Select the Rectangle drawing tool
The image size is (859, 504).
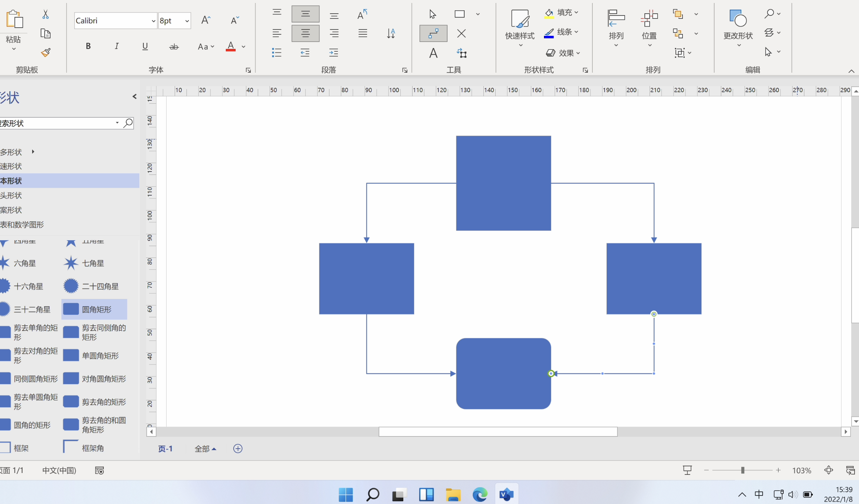tap(460, 14)
